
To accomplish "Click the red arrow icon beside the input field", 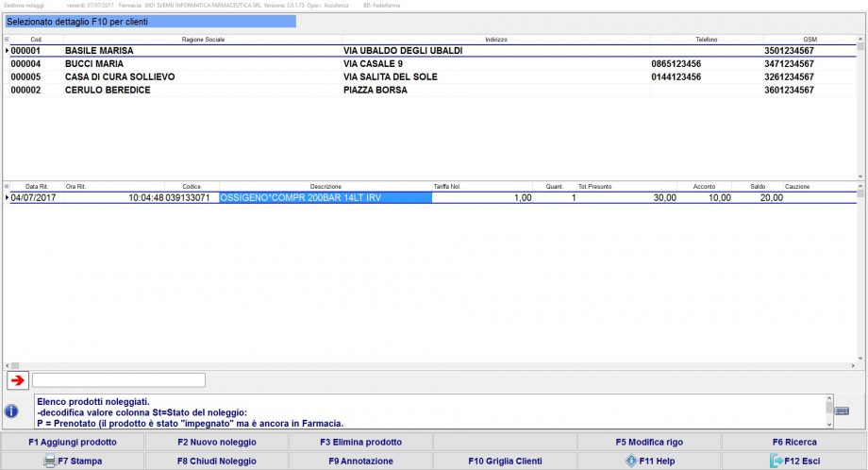I will [17, 380].
